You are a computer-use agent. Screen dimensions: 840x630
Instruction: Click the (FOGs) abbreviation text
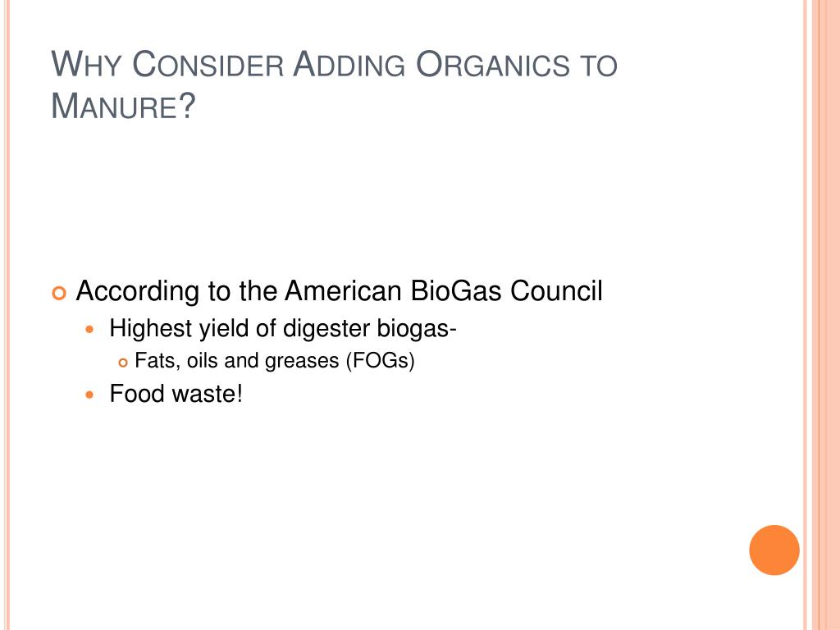pos(381,361)
